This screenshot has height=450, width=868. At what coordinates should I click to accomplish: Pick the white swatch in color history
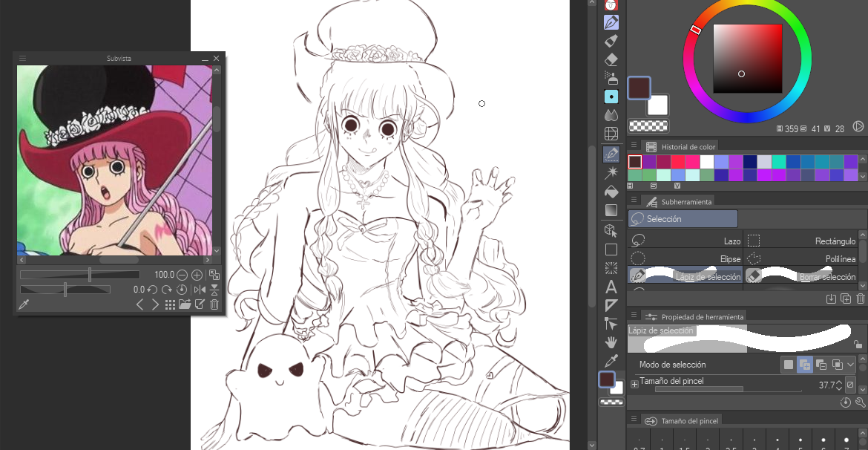point(707,162)
